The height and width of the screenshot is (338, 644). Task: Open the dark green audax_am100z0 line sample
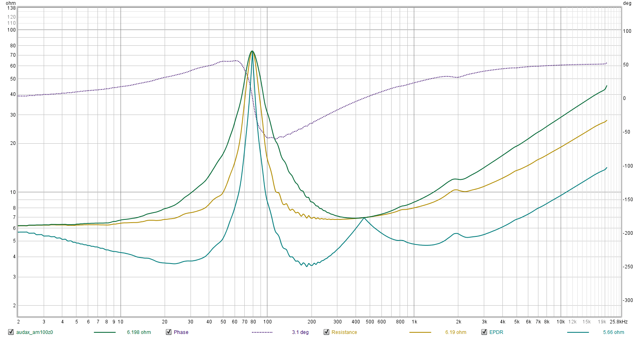(x=105, y=332)
